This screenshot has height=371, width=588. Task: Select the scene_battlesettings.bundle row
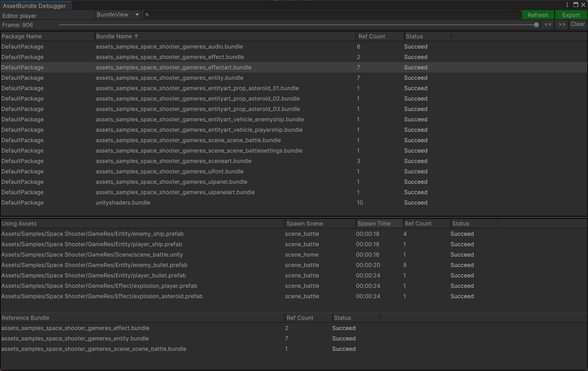click(294, 151)
